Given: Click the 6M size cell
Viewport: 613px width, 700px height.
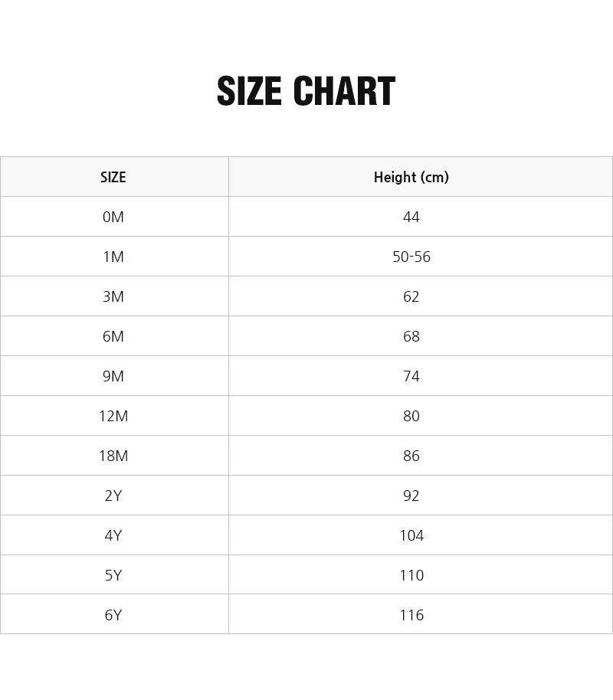Looking at the screenshot, I should [113, 336].
